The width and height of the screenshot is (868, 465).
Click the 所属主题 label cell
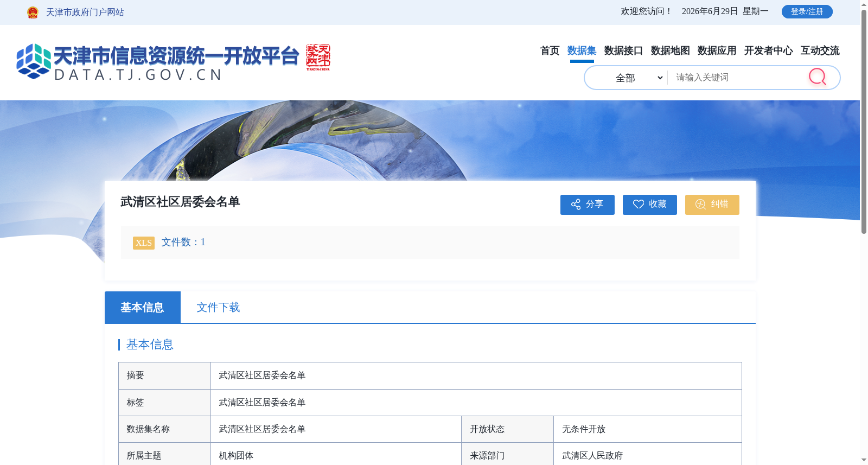(164, 455)
